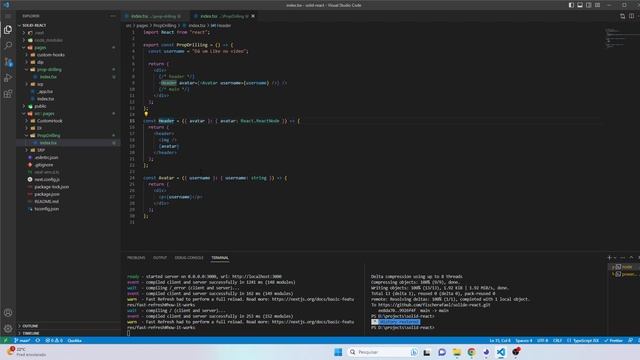
Task: Change indentation via Spaces: 4 status item
Action: point(524,340)
